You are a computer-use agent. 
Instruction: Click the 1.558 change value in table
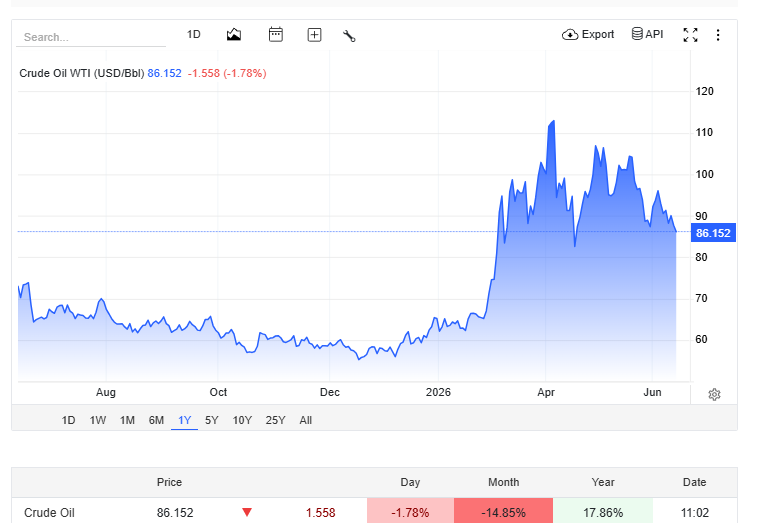pyautogui.click(x=320, y=512)
